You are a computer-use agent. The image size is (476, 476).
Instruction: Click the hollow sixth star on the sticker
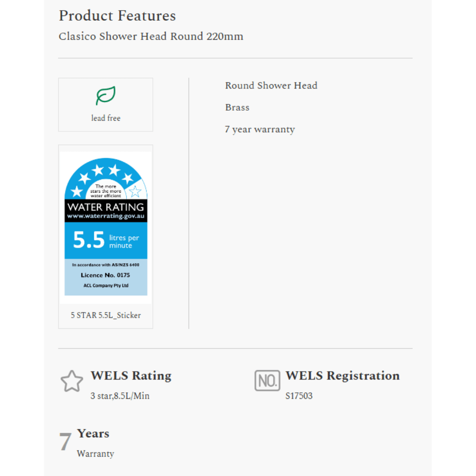click(x=135, y=191)
